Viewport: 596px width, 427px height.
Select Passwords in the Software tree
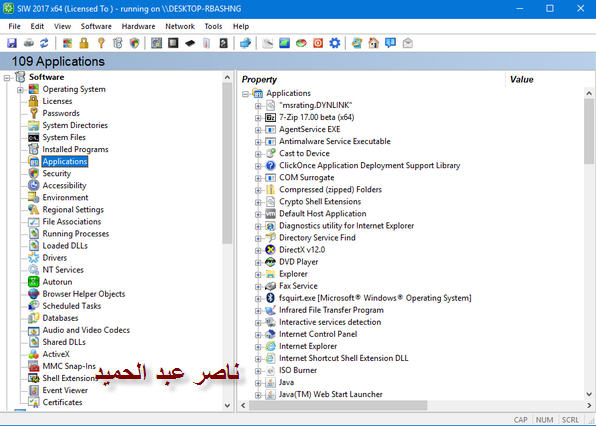(x=61, y=113)
